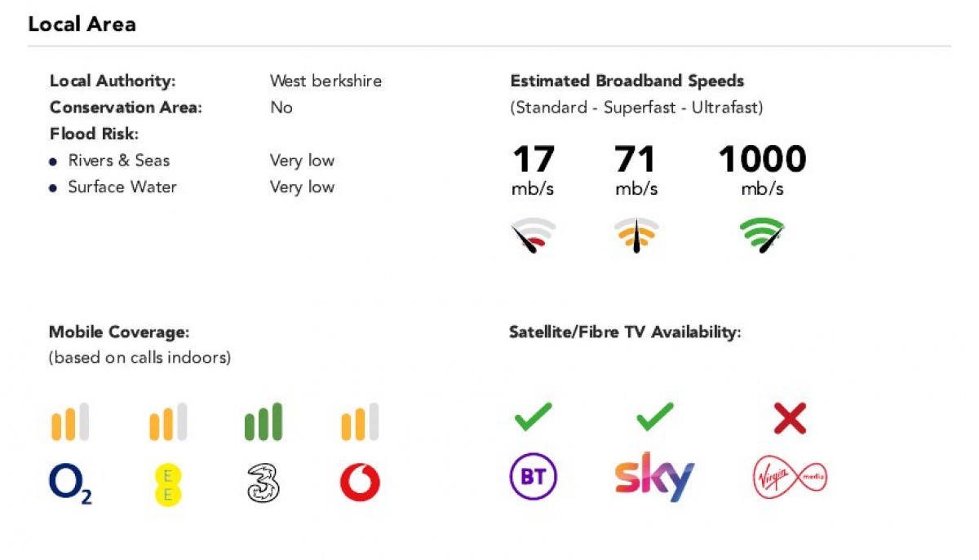979x560 pixels.
Task: Click the 1000 mb/s ultrafast speed value
Action: [x=762, y=160]
